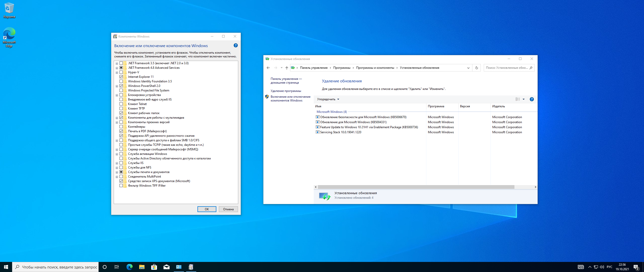Viewport: 644px width, 272px height.
Task: Click the help icon in updates toolbar
Action: coord(532,99)
